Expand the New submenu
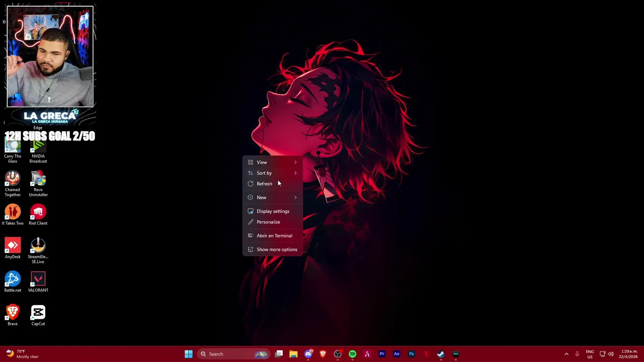The image size is (644, 362). point(273,198)
